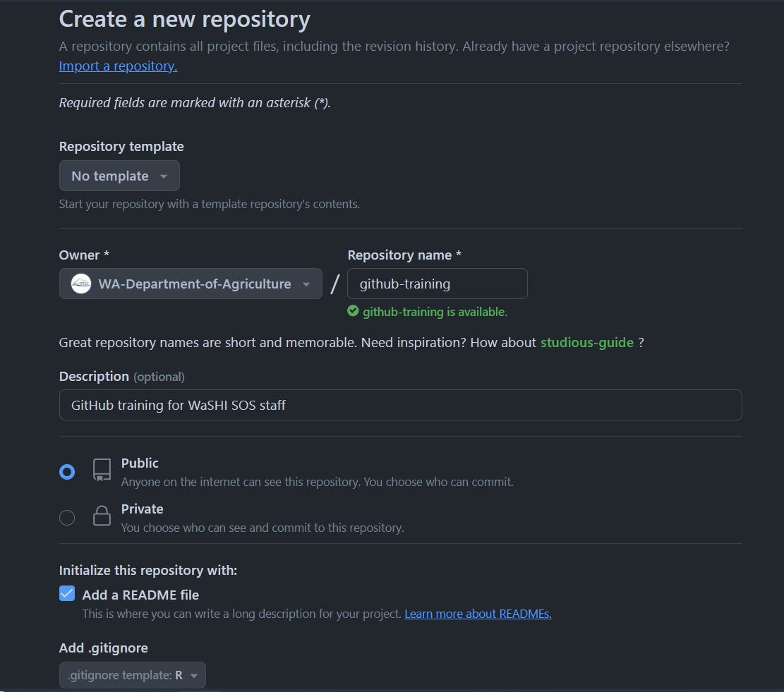The height and width of the screenshot is (692, 784).
Task: Click the book icon beside Public
Action: point(102,471)
